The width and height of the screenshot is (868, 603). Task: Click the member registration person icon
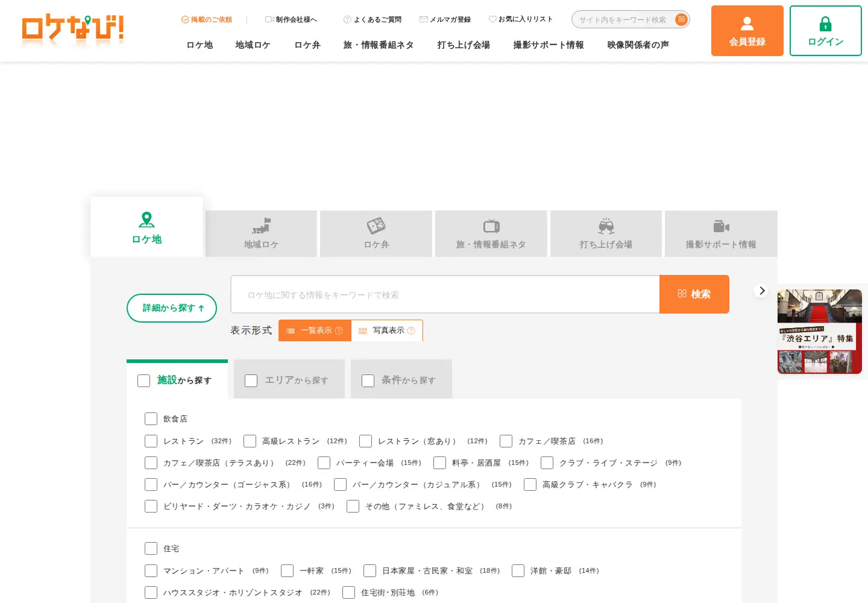747,24
